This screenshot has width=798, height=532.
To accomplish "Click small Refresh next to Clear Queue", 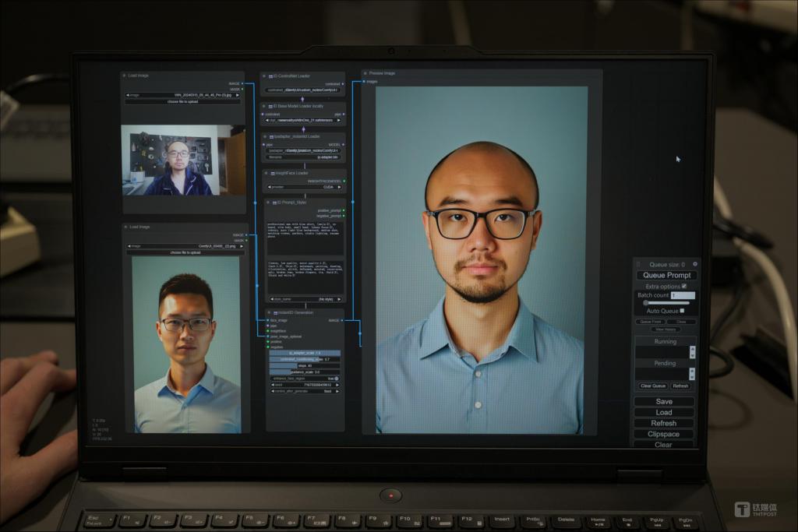I will (680, 386).
